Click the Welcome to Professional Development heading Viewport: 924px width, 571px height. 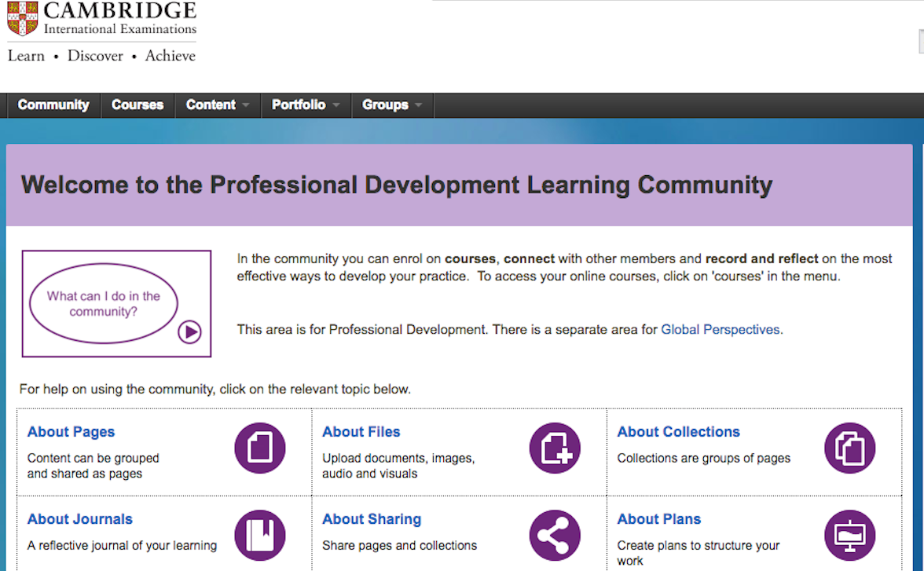[397, 185]
